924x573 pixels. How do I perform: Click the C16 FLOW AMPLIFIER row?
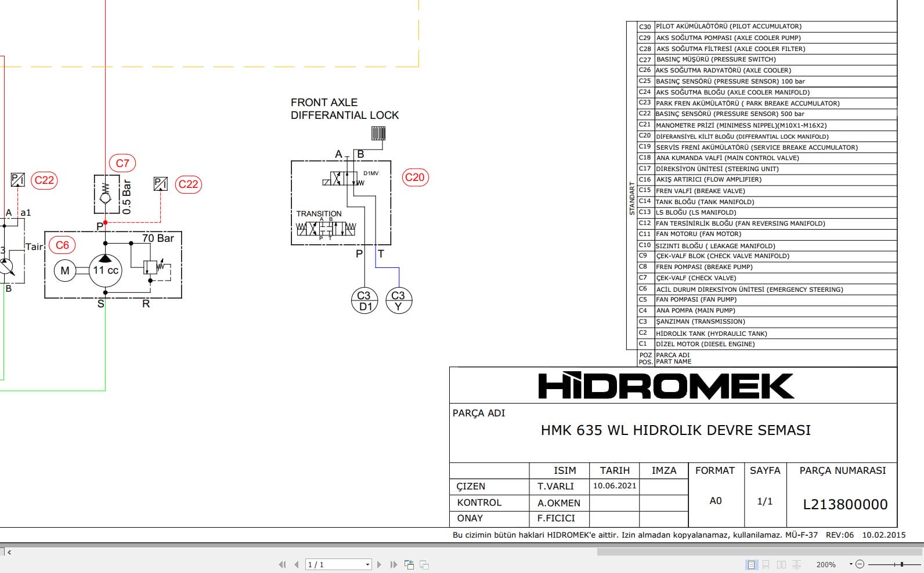pyautogui.click(x=767, y=180)
